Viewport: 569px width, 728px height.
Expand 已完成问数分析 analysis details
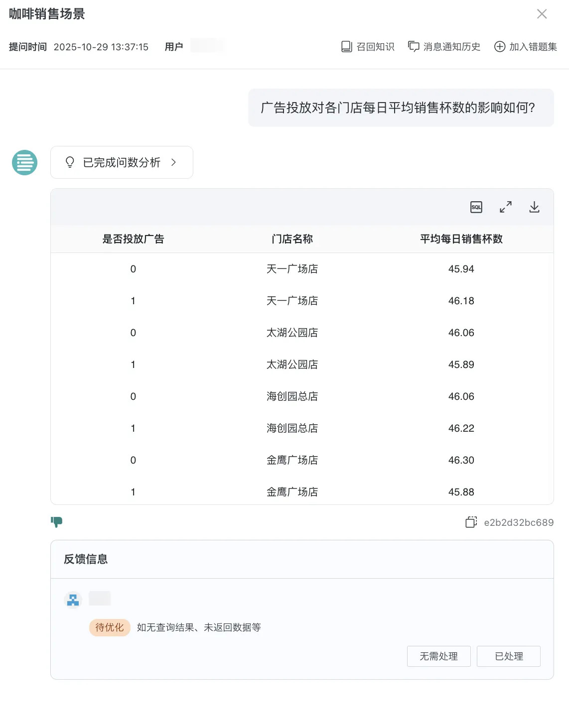(122, 162)
